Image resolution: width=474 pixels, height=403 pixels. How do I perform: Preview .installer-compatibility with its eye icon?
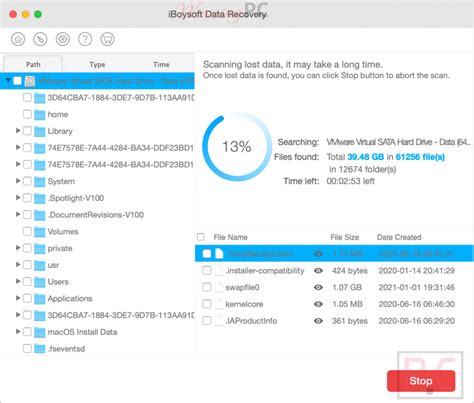(x=318, y=271)
